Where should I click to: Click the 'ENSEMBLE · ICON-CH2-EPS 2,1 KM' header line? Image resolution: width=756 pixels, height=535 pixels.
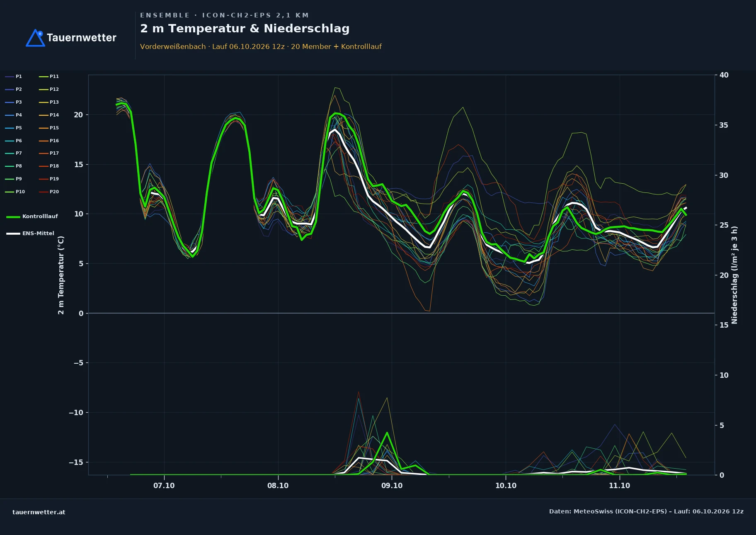224,15
